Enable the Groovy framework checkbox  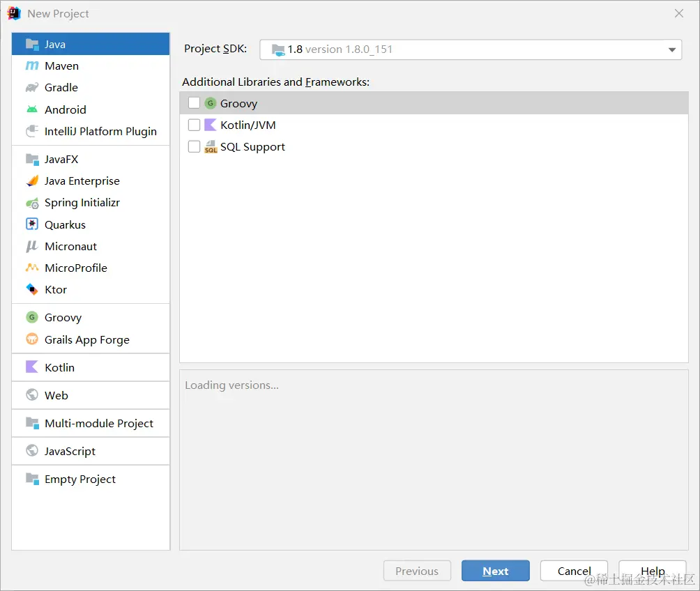[195, 103]
